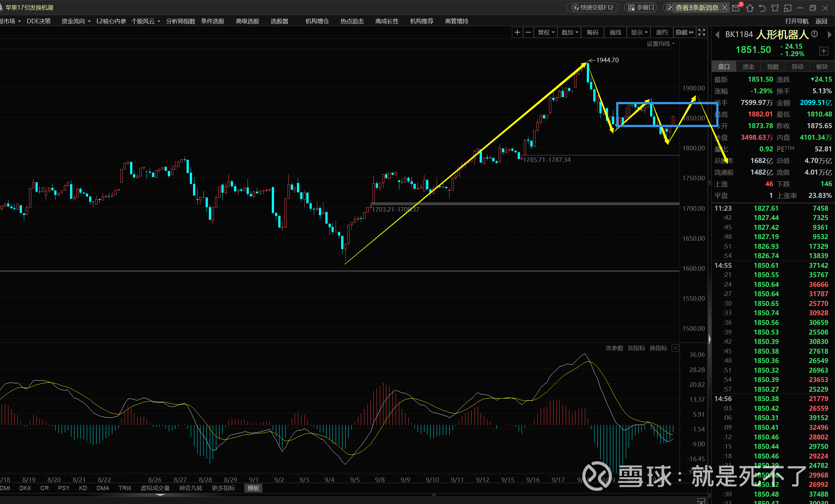This screenshot has width=835, height=504.
Task: Click the 改参数 link
Action: tap(614, 348)
